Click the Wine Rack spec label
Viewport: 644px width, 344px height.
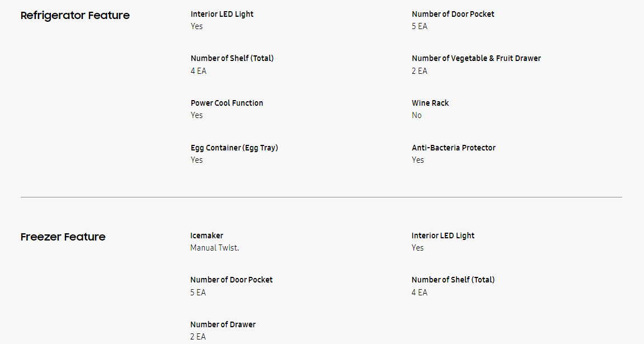click(430, 103)
